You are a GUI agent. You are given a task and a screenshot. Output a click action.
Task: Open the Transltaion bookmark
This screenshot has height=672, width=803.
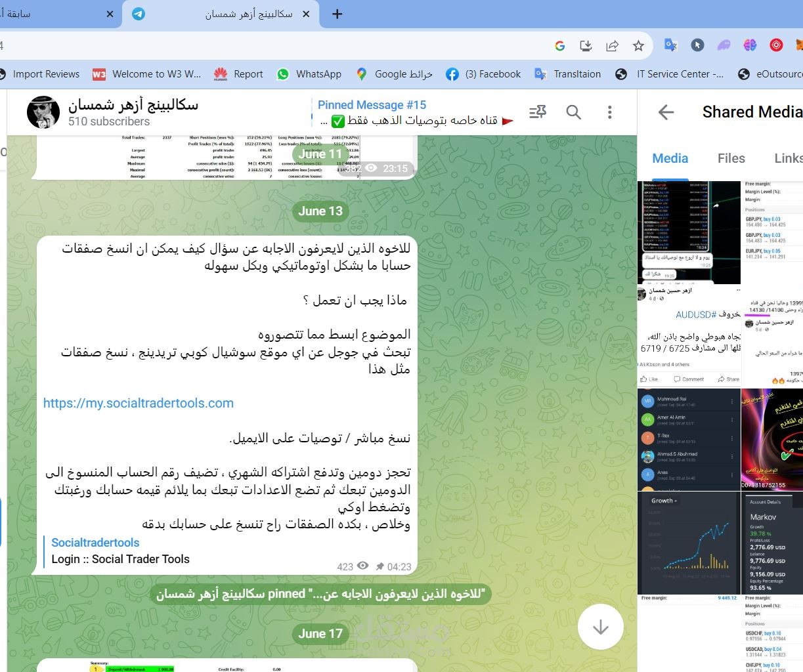click(568, 74)
